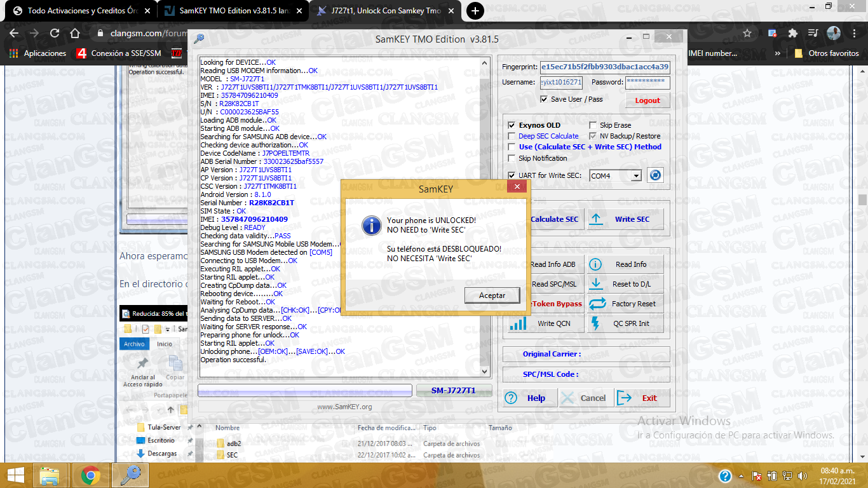This screenshot has width=868, height=488.
Task: Click the Cancel X icon
Action: point(569,398)
